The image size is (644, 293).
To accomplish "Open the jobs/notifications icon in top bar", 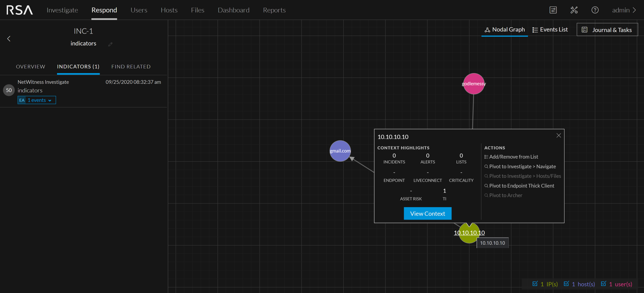I will (x=553, y=10).
